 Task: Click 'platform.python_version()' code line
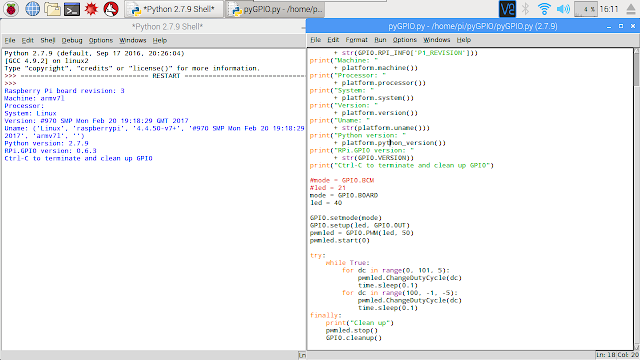393,143
